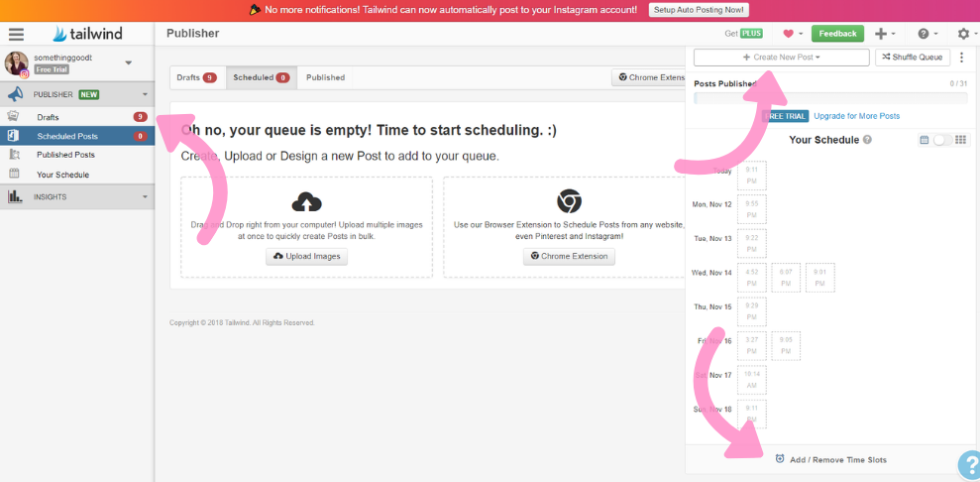Click Setup Auto Posting Now button
The width and height of the screenshot is (980, 482).
pyautogui.click(x=699, y=10)
